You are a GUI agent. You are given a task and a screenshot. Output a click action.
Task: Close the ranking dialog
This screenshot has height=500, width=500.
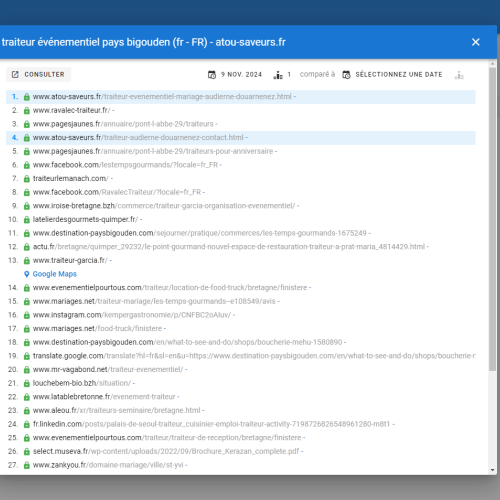pos(476,42)
